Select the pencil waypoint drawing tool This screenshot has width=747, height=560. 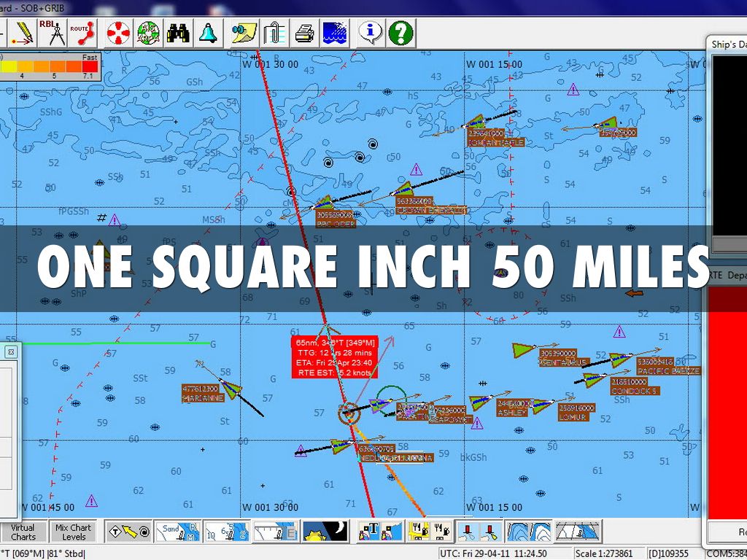point(23,33)
